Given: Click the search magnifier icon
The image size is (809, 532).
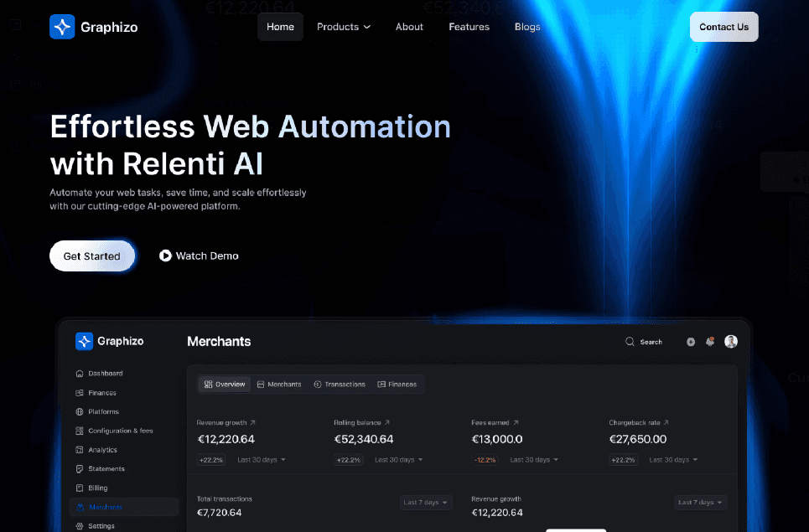Looking at the screenshot, I should tap(630, 342).
